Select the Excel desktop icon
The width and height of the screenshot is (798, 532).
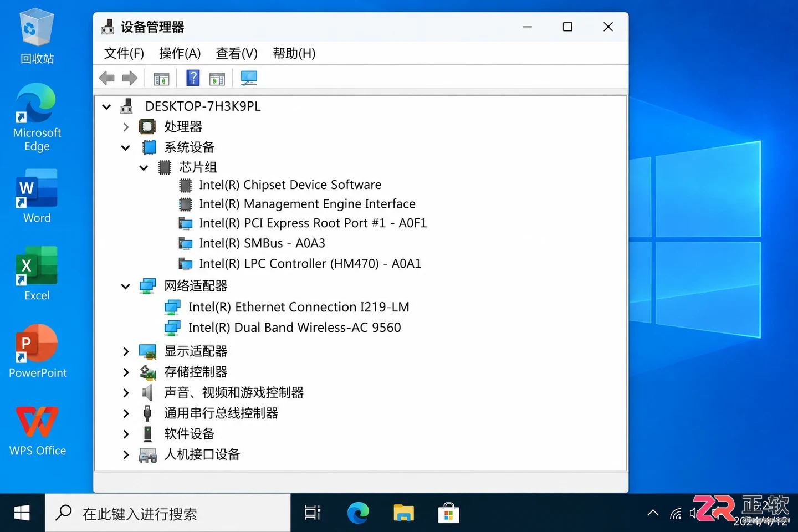tap(37, 274)
